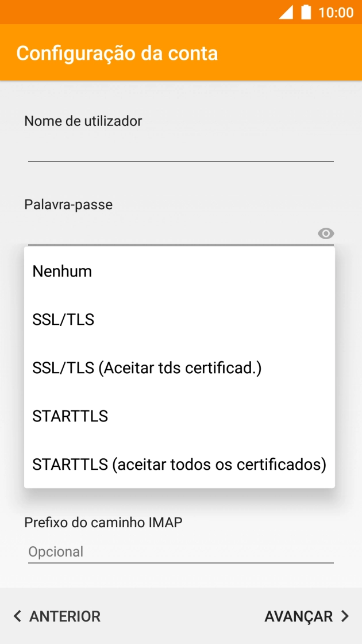
Task: Click the Nome de utilizador label
Action: tap(82, 121)
